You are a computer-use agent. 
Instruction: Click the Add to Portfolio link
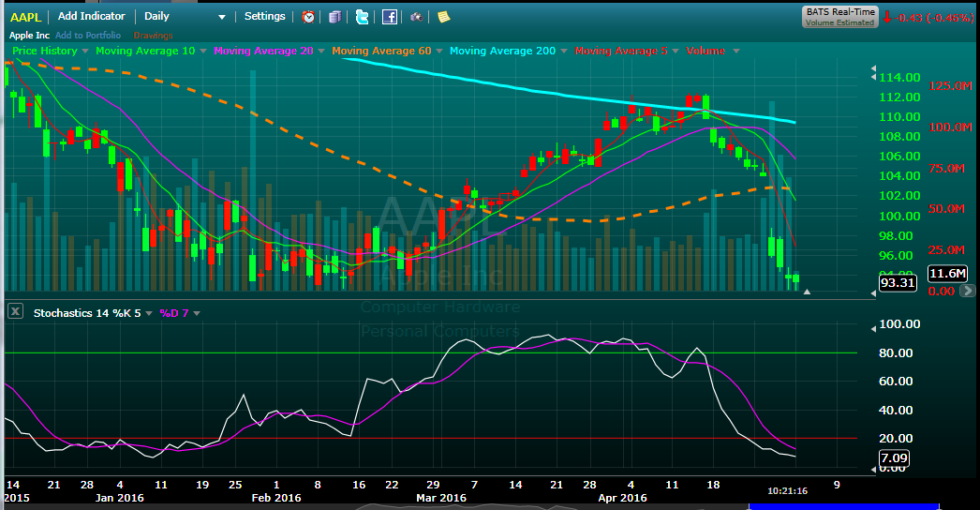88,36
